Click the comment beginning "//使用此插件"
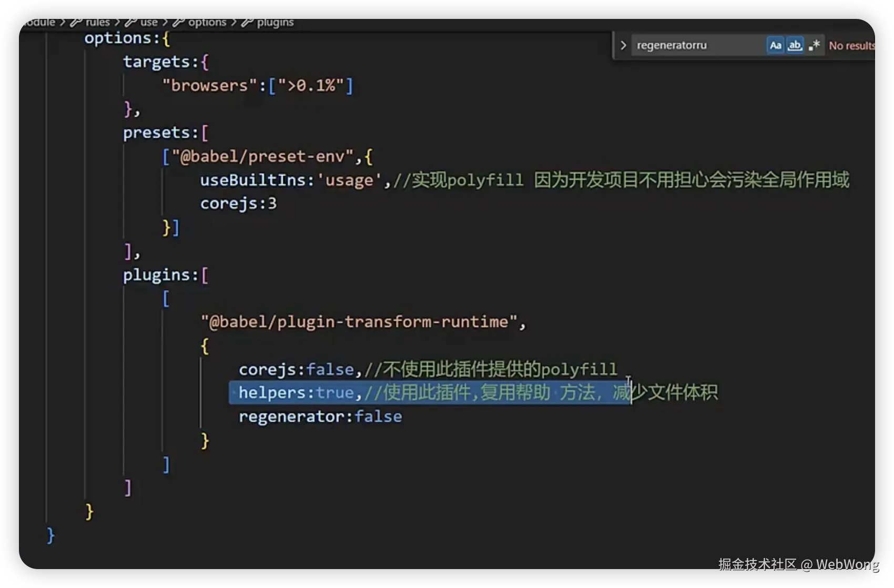 (x=541, y=393)
